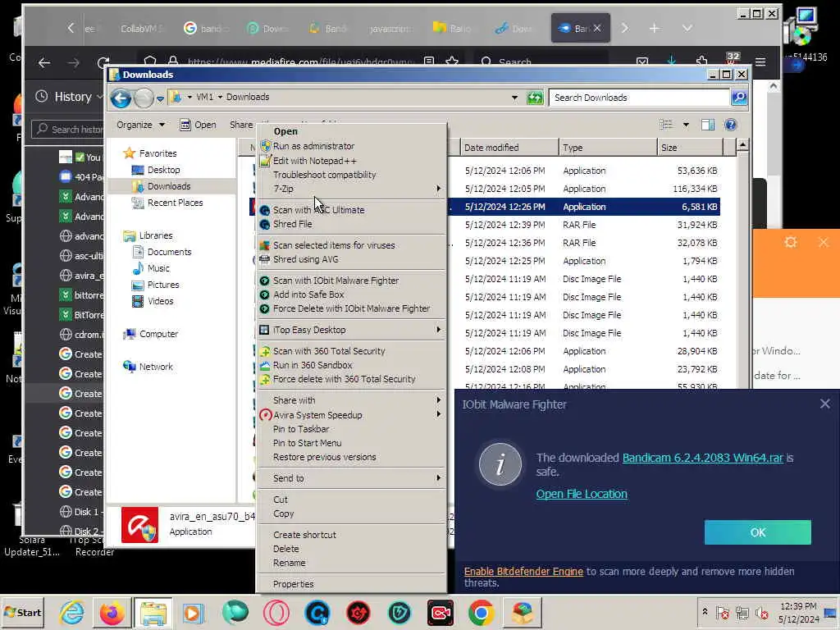Image resolution: width=840 pixels, height=630 pixels.
Task: Click the red Opera taskbar icon
Action: (x=276, y=613)
